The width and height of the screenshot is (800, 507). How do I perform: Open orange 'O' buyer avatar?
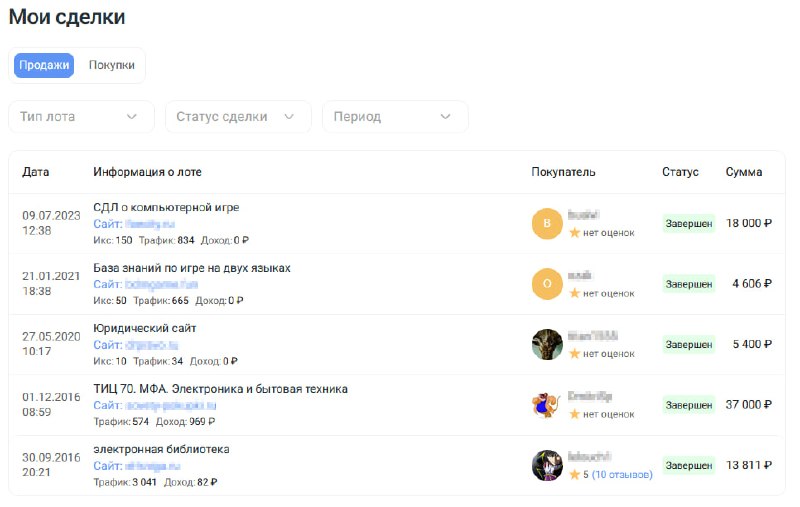point(546,284)
